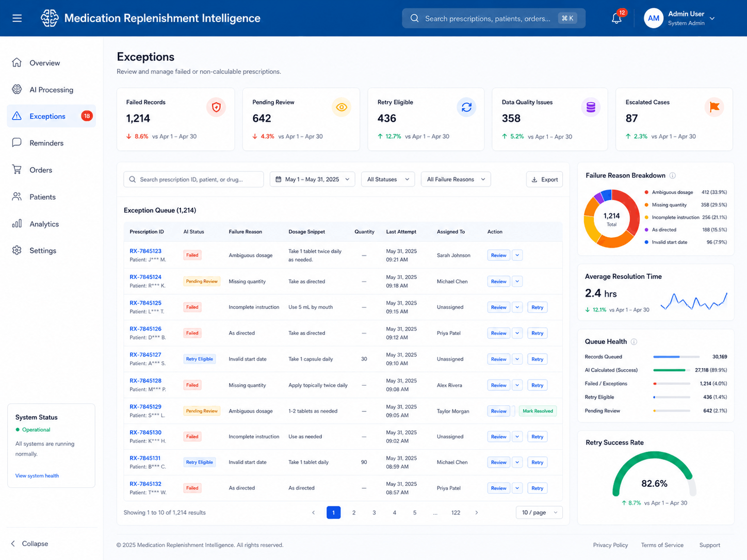Click the Reminders chat bubble icon

tap(17, 143)
